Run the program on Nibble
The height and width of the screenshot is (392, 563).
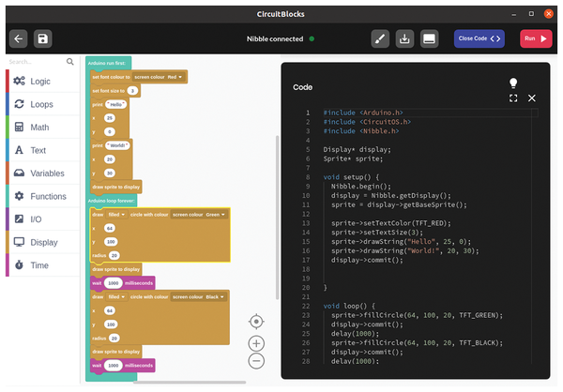pyautogui.click(x=536, y=38)
